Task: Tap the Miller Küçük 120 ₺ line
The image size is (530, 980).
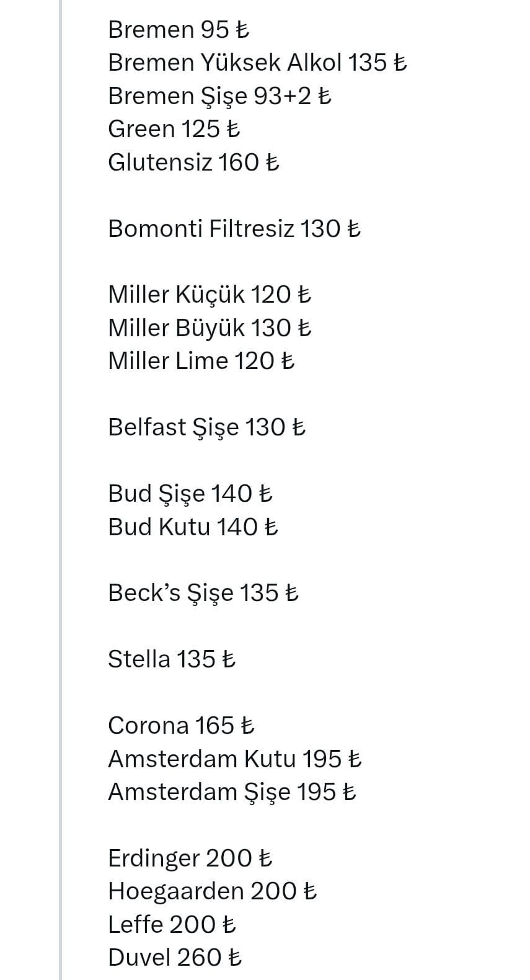Action: tap(210, 295)
